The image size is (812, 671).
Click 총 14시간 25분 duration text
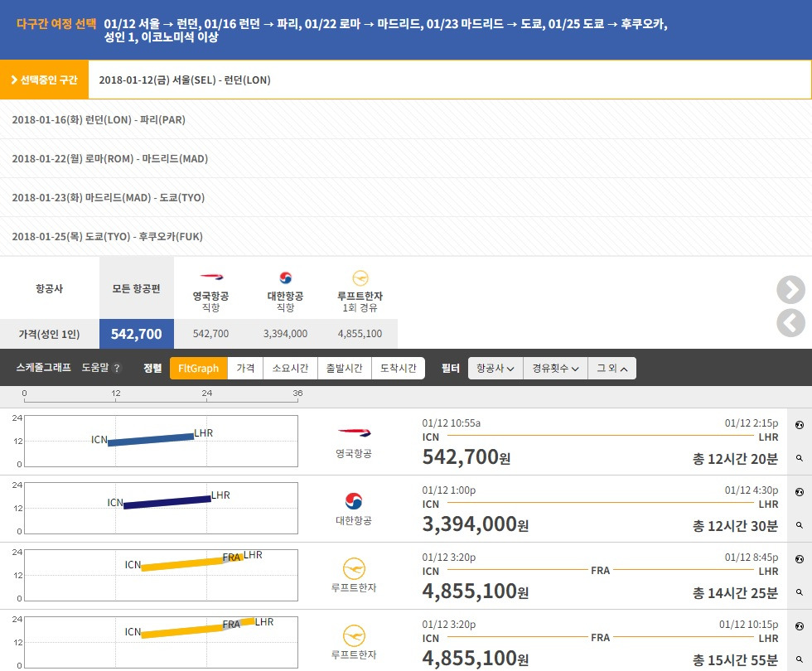(x=736, y=593)
